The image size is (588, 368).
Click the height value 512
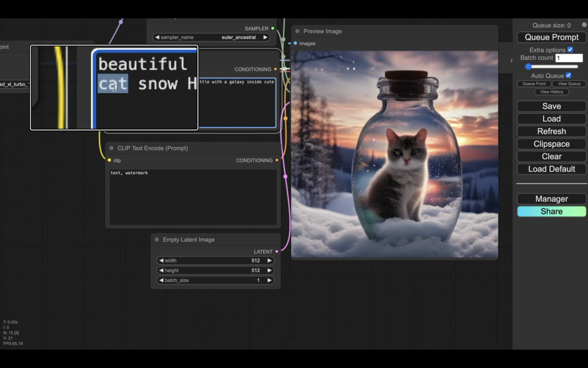[256, 270]
